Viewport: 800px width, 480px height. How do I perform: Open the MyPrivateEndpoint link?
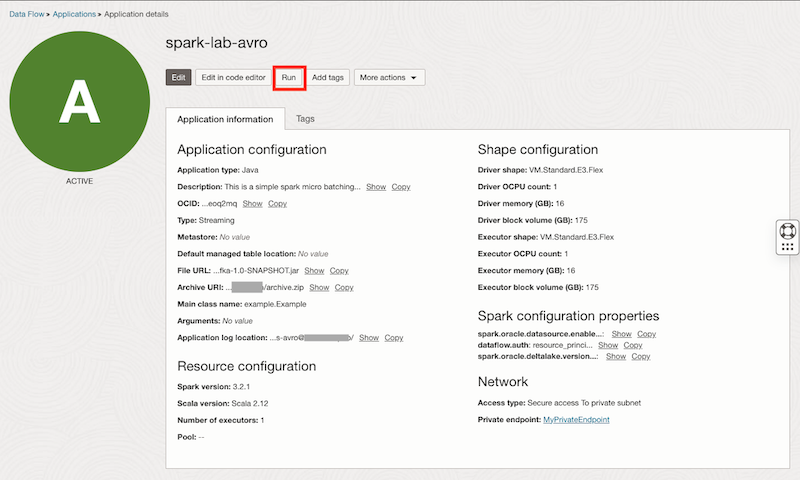click(x=576, y=420)
